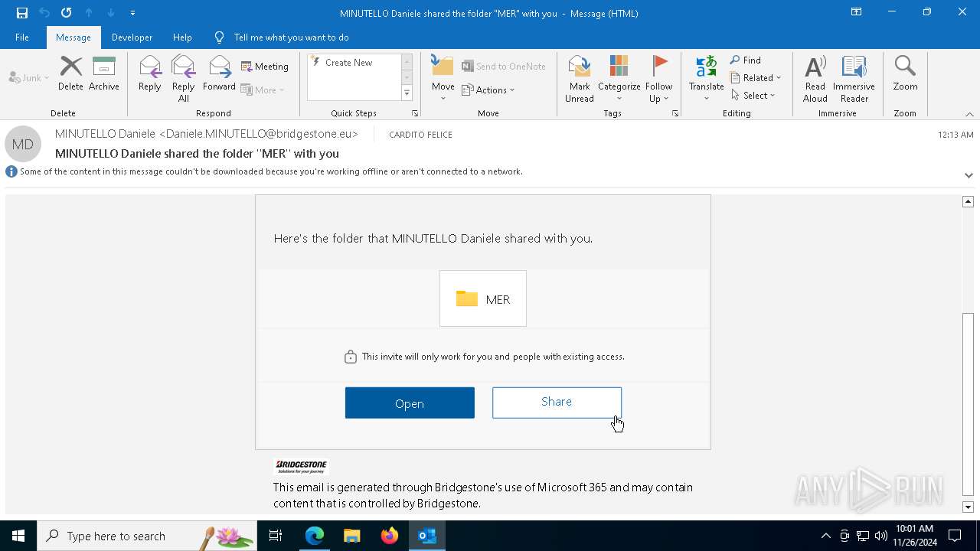Save the message using the floppy icon

[22, 13]
